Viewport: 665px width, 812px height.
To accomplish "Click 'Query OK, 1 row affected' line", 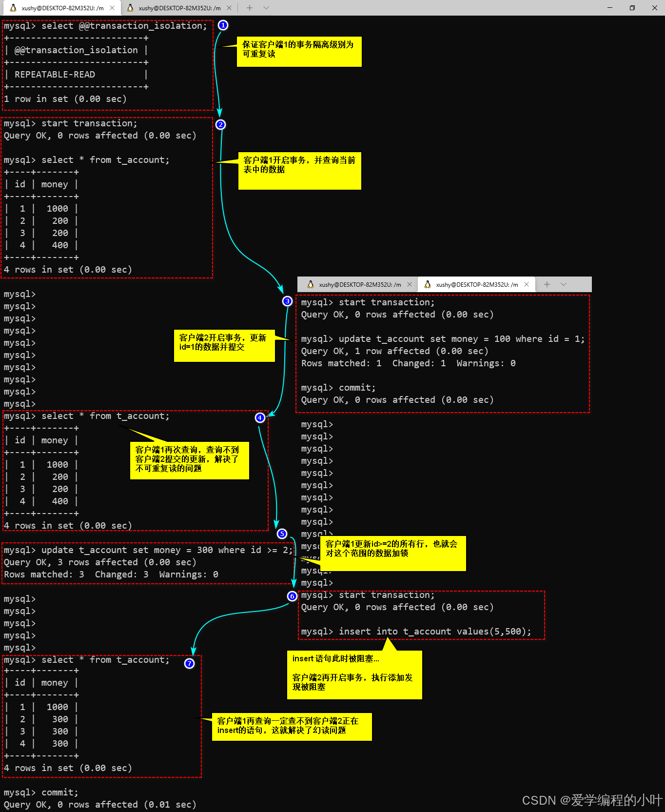I will point(394,351).
